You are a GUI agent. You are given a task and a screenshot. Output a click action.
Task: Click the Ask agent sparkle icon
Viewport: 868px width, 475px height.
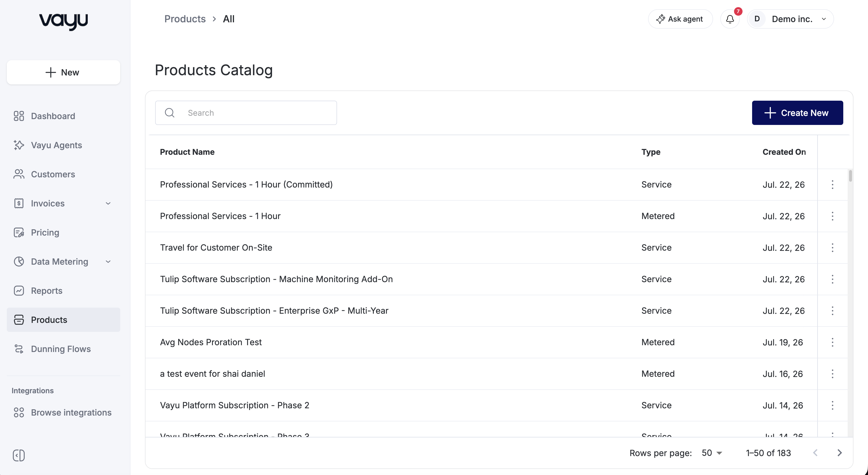click(x=660, y=19)
